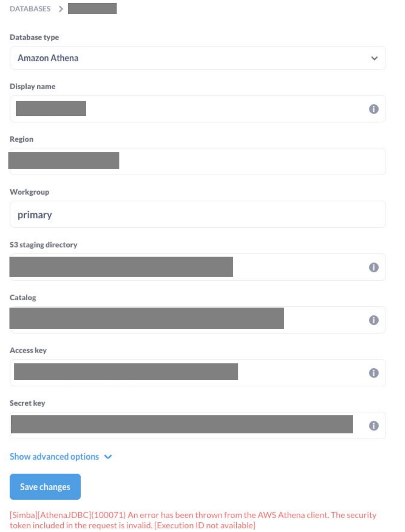
Task: Focus the Access key field
Action: pos(198,373)
